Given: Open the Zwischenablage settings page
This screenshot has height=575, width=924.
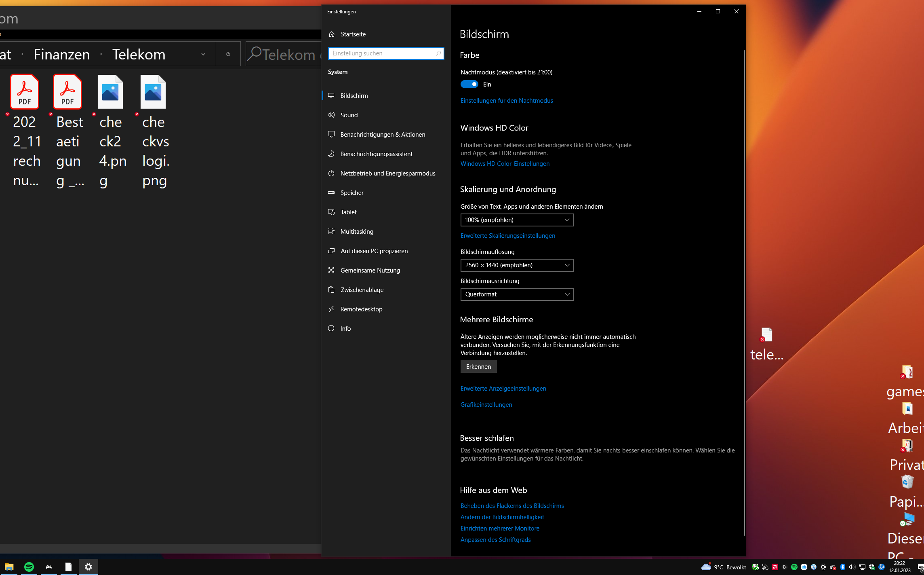Looking at the screenshot, I should click(362, 290).
